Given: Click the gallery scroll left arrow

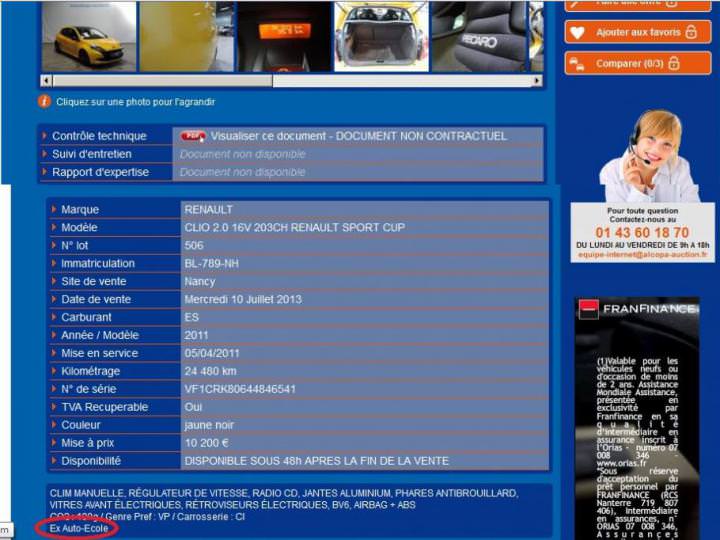Looking at the screenshot, I should click(x=46, y=81).
